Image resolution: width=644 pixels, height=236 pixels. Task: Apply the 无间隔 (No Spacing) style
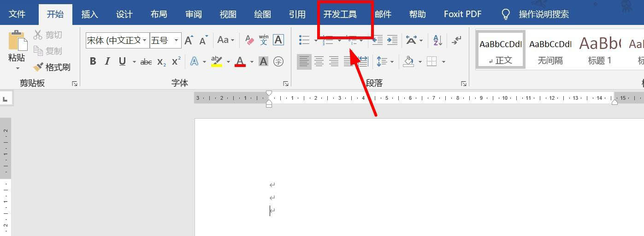550,50
